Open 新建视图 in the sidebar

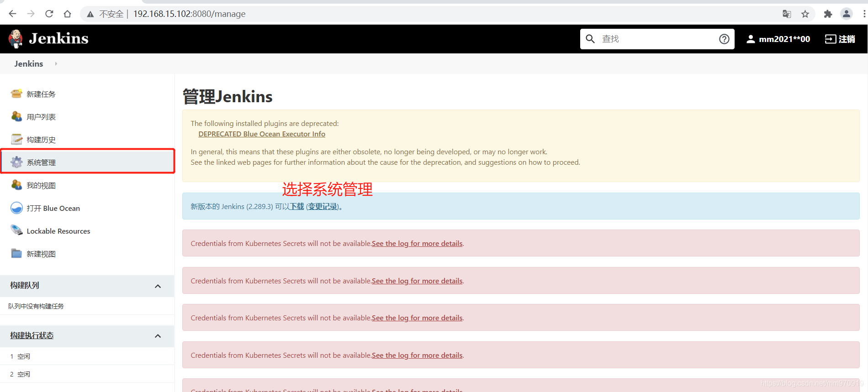[x=41, y=254]
